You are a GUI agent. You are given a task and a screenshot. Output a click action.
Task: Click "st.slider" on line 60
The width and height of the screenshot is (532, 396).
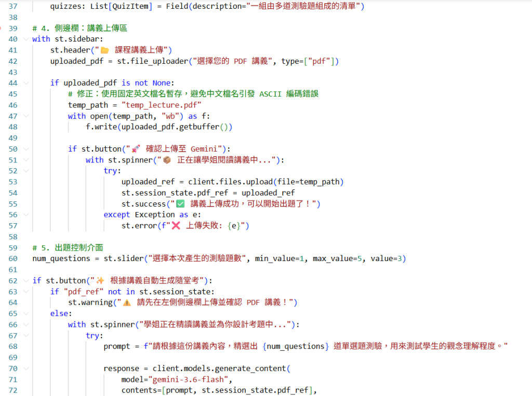pos(124,258)
